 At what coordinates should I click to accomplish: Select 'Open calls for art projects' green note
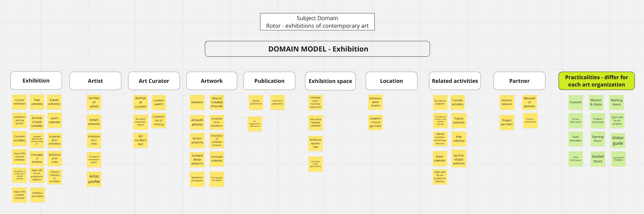(x=617, y=120)
